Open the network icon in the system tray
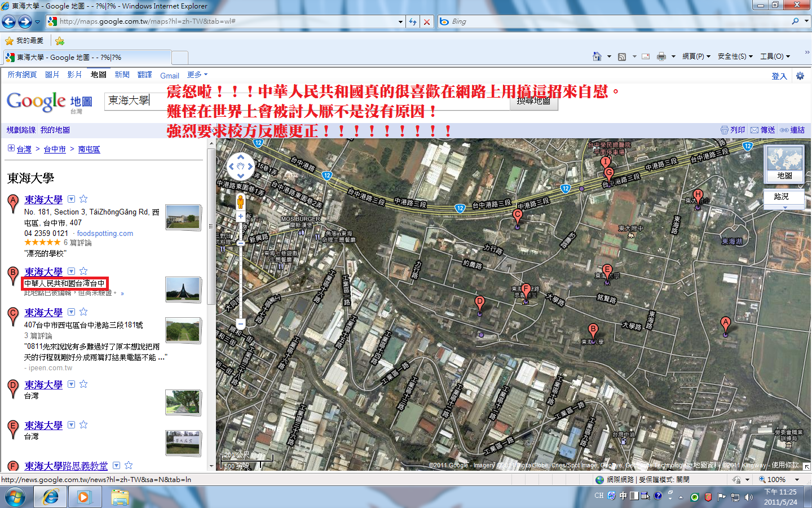This screenshot has width=812, height=508. click(x=735, y=497)
